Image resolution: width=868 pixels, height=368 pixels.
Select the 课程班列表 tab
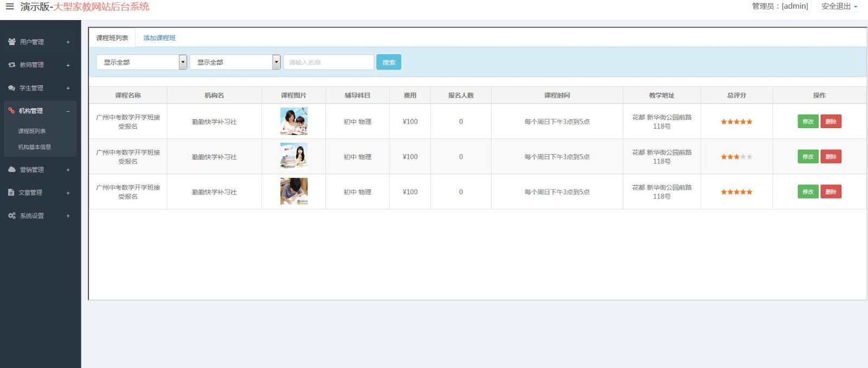(x=112, y=38)
